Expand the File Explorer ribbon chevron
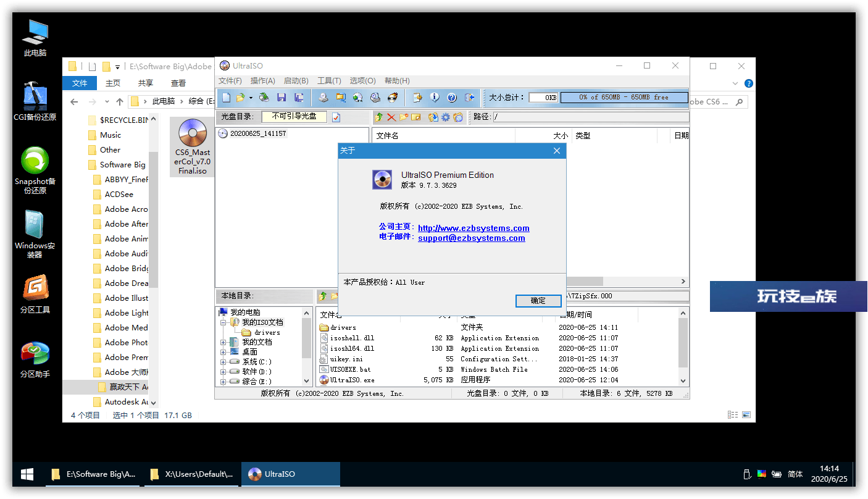 pos(735,83)
